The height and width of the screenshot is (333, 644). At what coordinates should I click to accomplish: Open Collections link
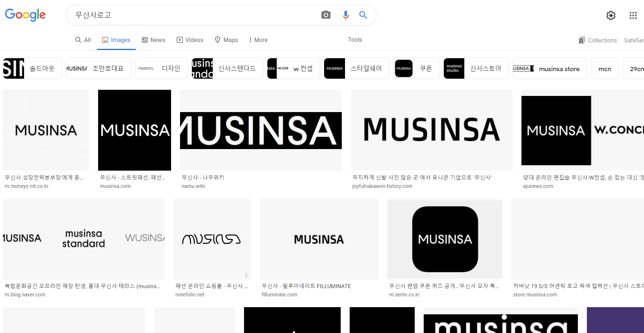[598, 40]
